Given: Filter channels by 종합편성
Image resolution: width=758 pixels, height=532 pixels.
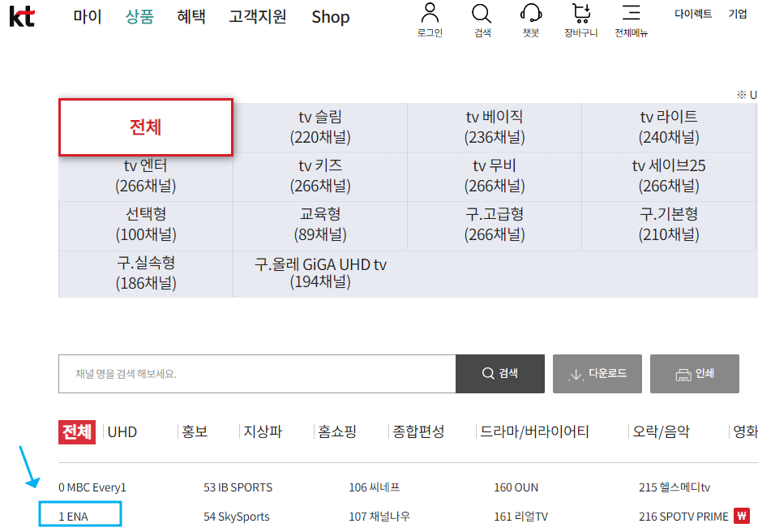Looking at the screenshot, I should 418,431.
